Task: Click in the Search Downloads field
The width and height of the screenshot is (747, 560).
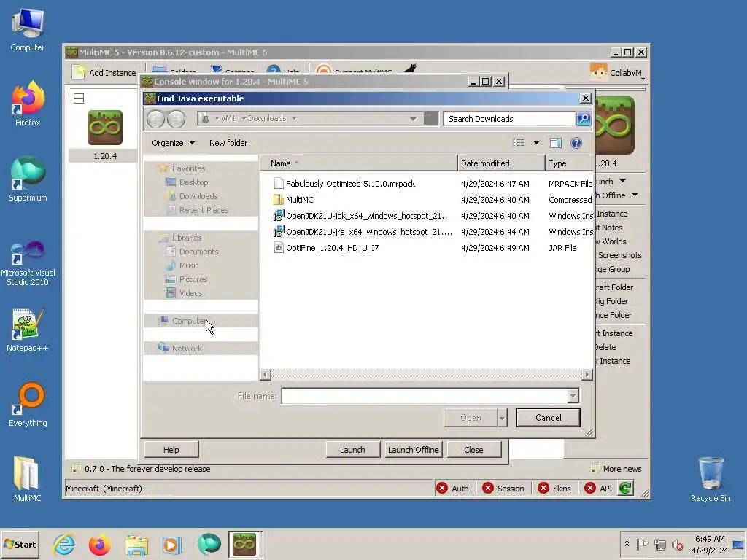Action: (508, 119)
